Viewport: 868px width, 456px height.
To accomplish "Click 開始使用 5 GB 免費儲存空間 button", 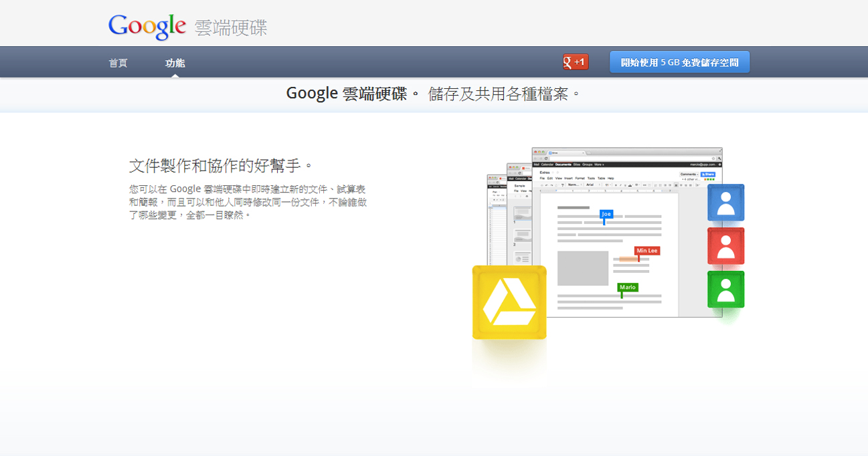I will [680, 62].
